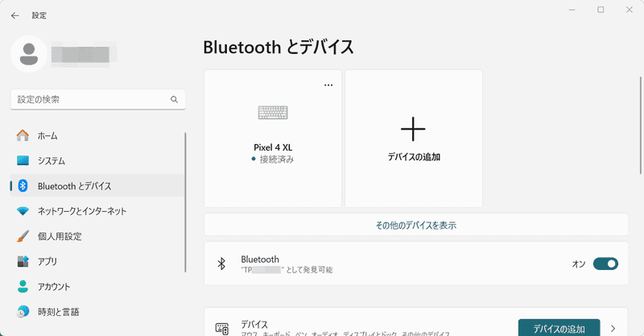Click the teal デバイスの追加 button
644x336 pixels.
559,329
